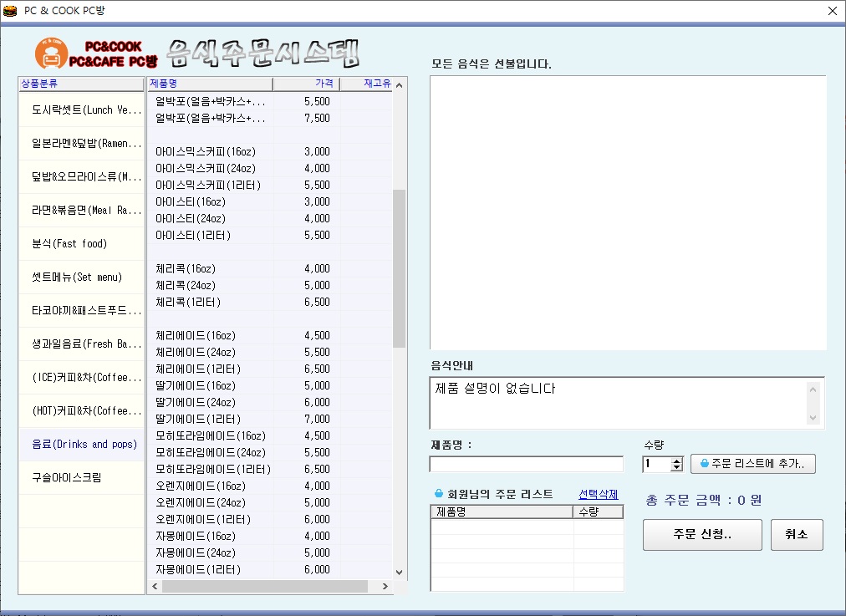Screen dimensions: 846x616
Task: Select 오렌지에이드(1리터) item
Action: [x=270, y=519]
